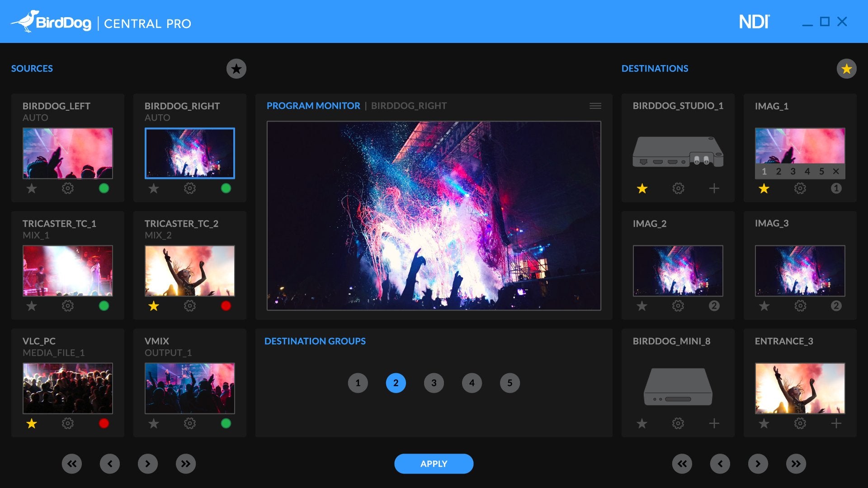The image size is (868, 488).
Task: Open IMAG_1 settings gear
Action: click(x=800, y=188)
